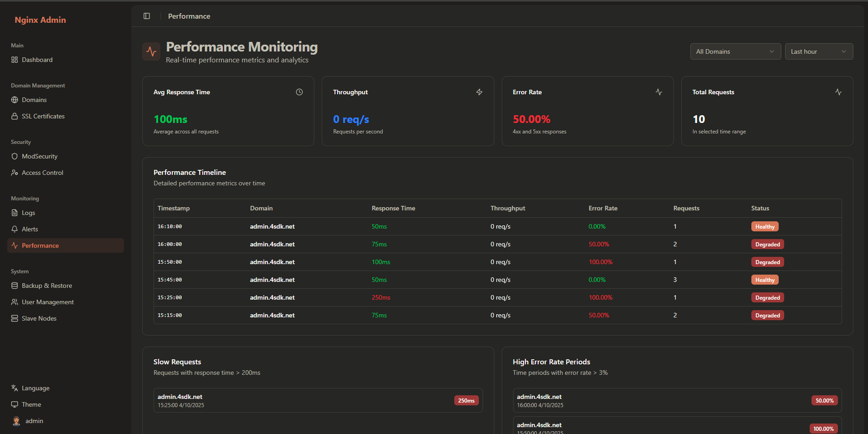The image size is (868, 434).
Task: Click the Alerts bell icon
Action: coord(15,229)
